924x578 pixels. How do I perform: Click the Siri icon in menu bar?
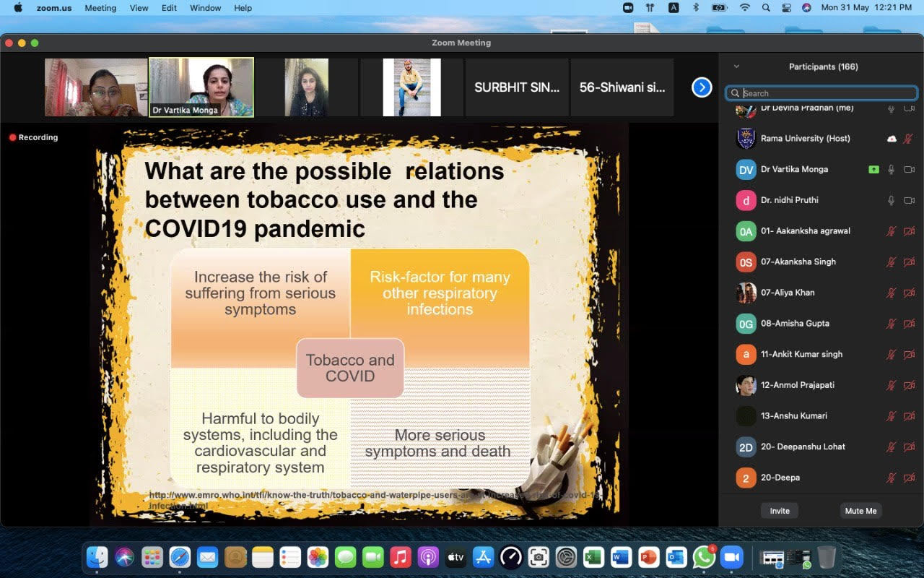pyautogui.click(x=806, y=8)
